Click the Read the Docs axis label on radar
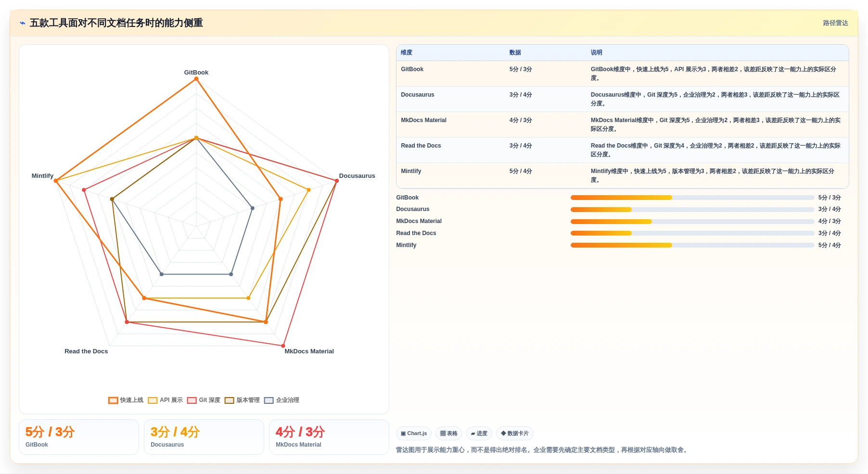 [x=86, y=351]
